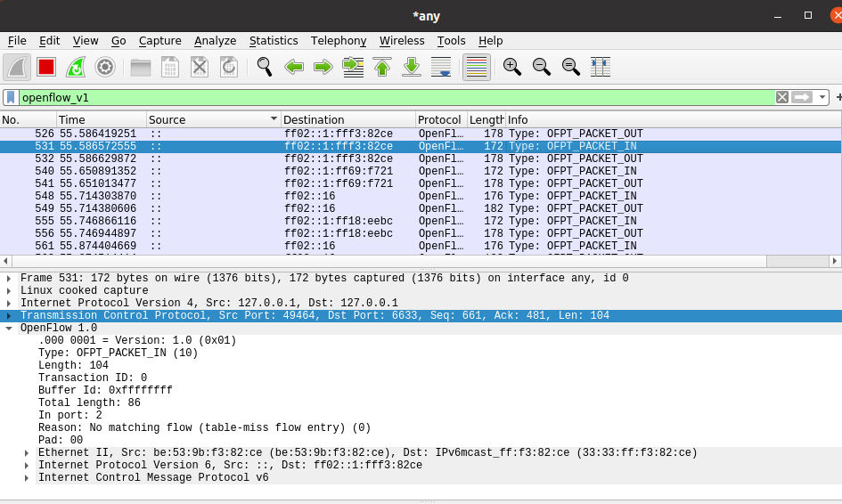Image resolution: width=842 pixels, height=504 pixels.
Task: Zoom in the main window text
Action: tap(511, 67)
